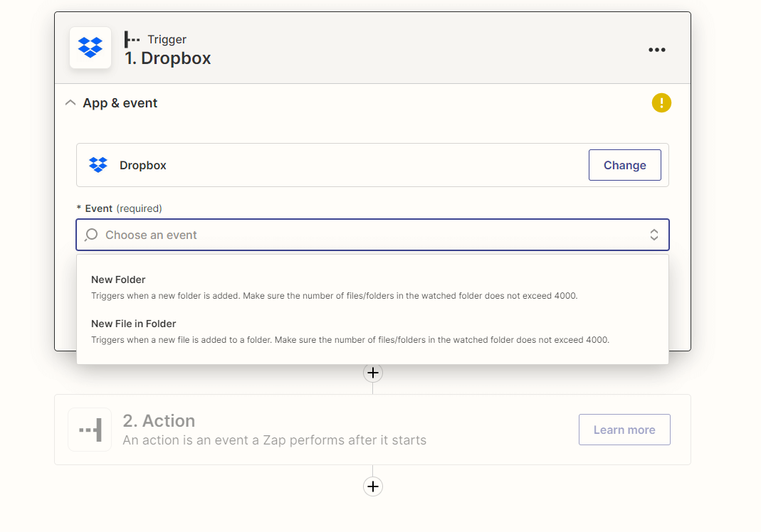Add a step using plus below trigger card
The width and height of the screenshot is (761, 532).
click(373, 373)
